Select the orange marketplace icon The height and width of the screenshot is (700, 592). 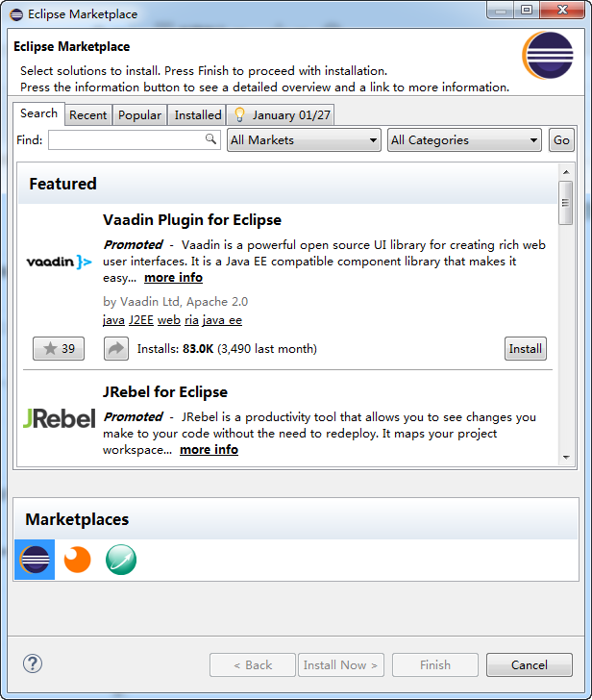[x=77, y=560]
